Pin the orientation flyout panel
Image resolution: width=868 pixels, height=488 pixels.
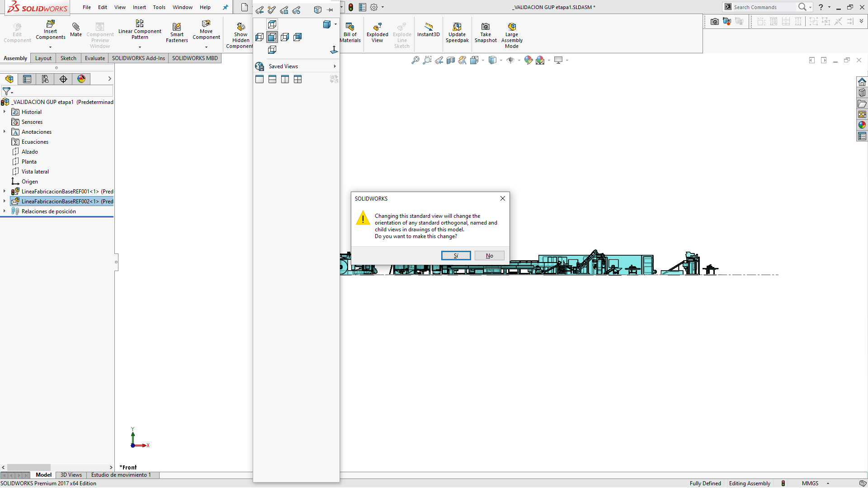(x=330, y=10)
